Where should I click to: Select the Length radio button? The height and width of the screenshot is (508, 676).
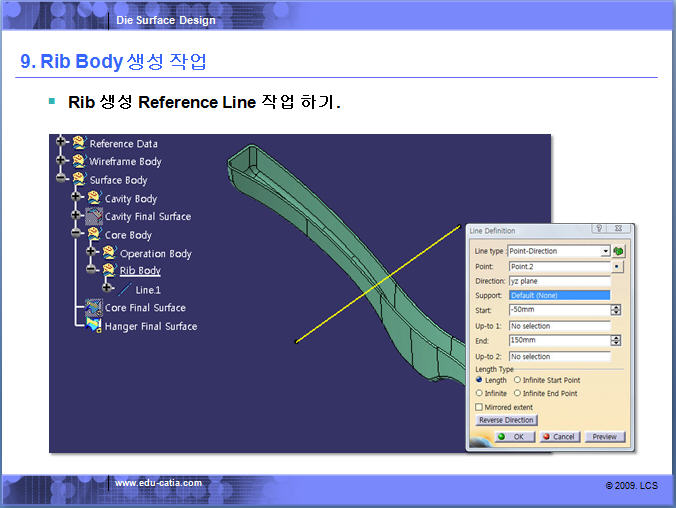point(479,380)
